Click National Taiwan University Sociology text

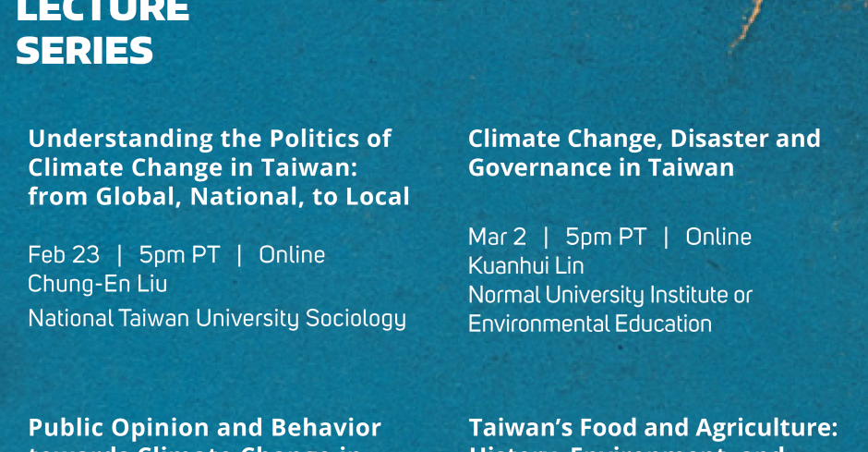(x=217, y=319)
